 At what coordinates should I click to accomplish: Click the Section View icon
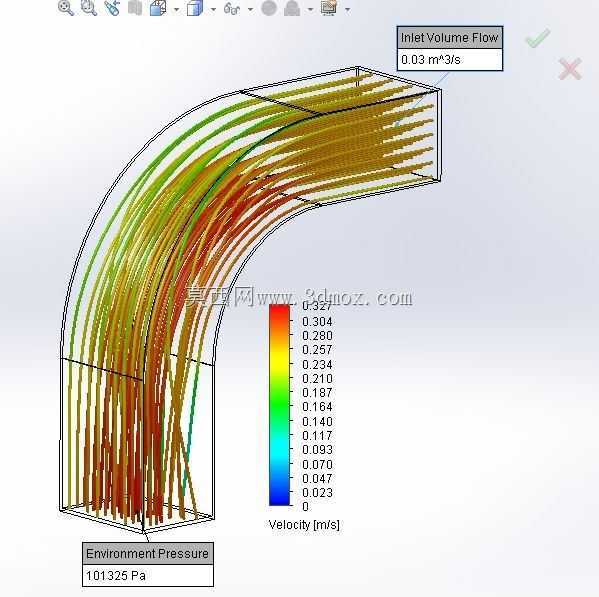[x=135, y=8]
